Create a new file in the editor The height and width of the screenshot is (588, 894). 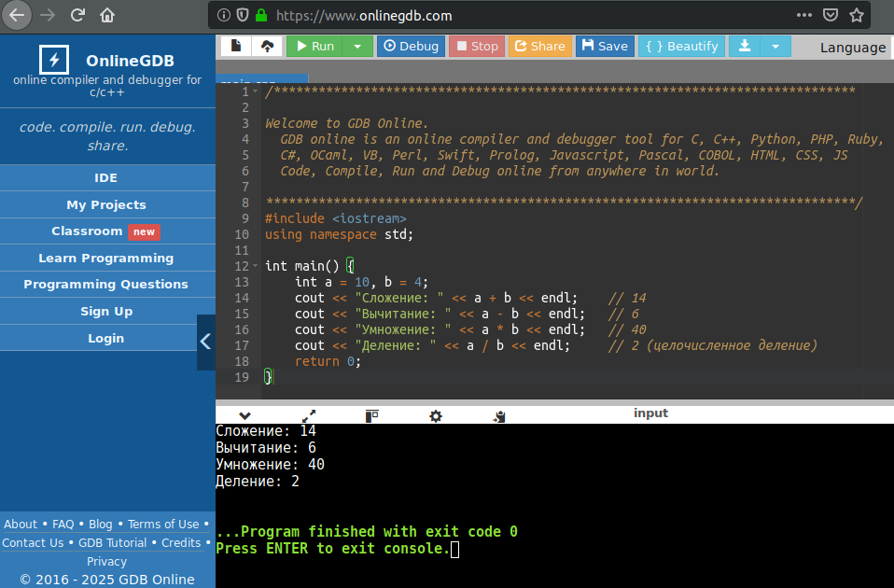tap(235, 46)
